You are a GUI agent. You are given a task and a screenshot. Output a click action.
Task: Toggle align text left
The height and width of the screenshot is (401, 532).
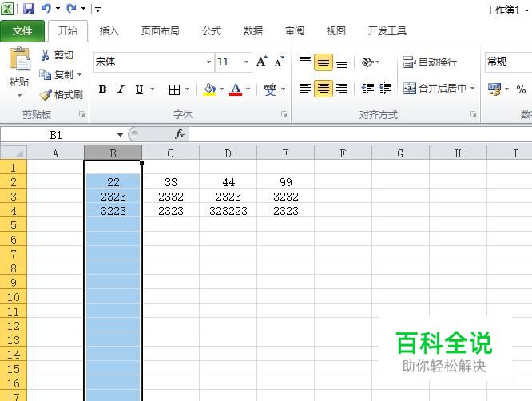pyautogui.click(x=305, y=89)
